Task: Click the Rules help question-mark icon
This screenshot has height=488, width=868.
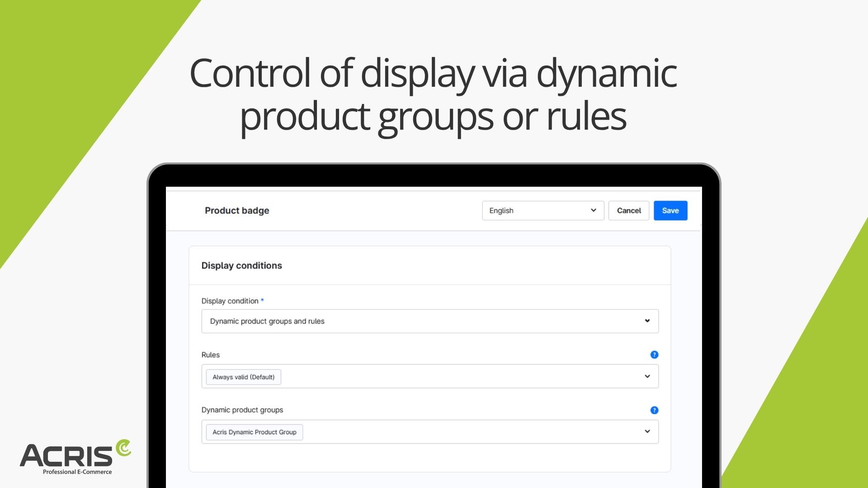Action: pos(654,355)
